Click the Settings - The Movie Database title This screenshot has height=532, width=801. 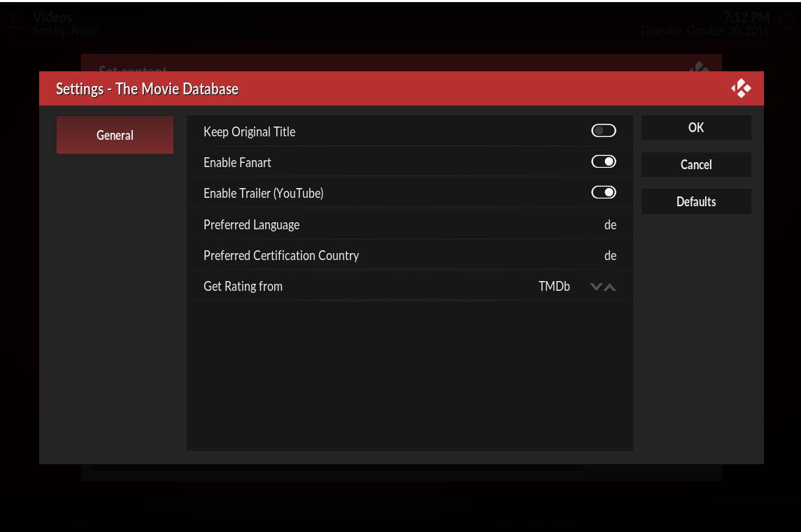click(147, 89)
